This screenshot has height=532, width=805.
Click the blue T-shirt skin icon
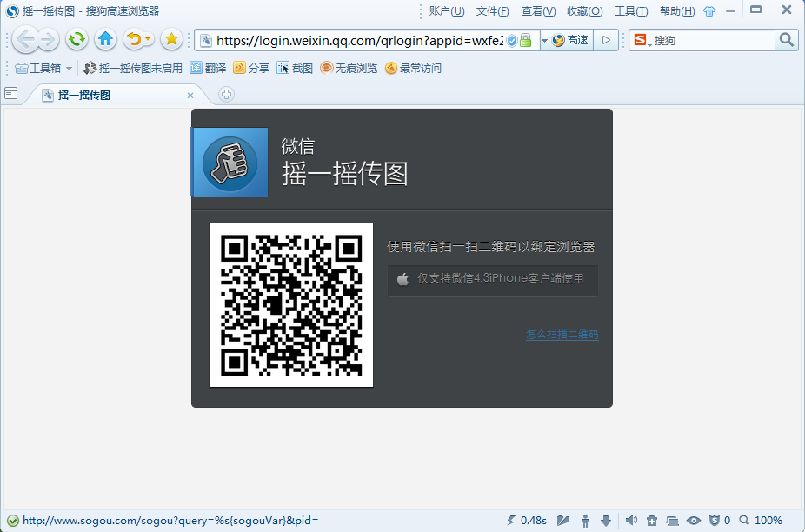[709, 11]
